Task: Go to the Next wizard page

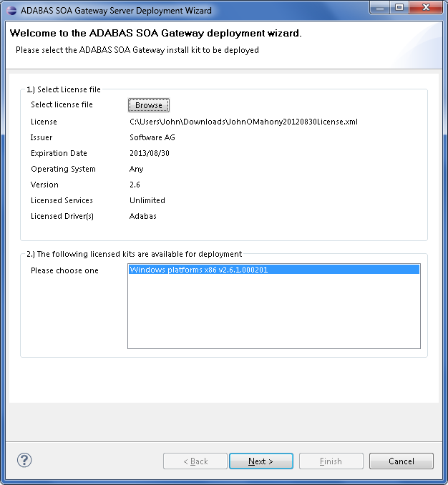Action: pyautogui.click(x=260, y=461)
